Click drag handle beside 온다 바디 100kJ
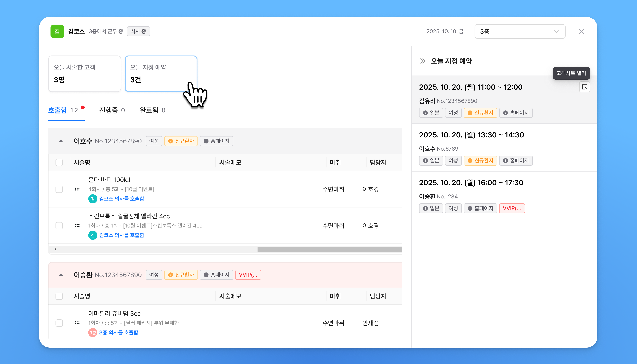 click(x=77, y=189)
